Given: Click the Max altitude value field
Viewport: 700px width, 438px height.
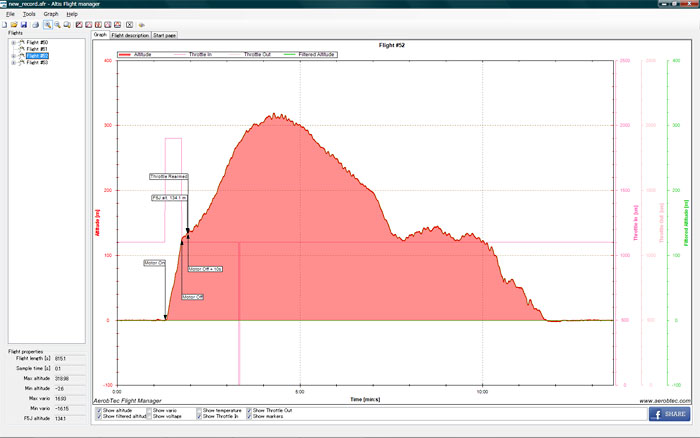Looking at the screenshot, I should pos(69,379).
